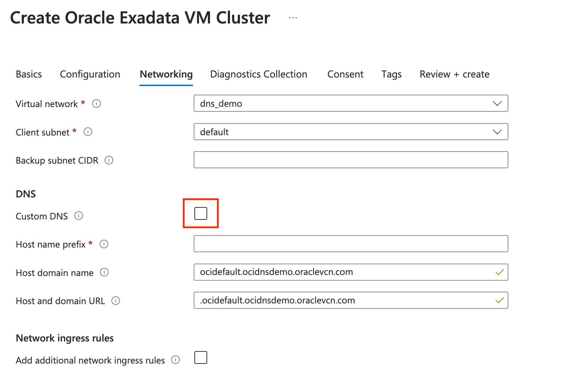Screen dimensions: 566x392
Task: Click the Host domain name info icon
Action: pyautogui.click(x=104, y=272)
